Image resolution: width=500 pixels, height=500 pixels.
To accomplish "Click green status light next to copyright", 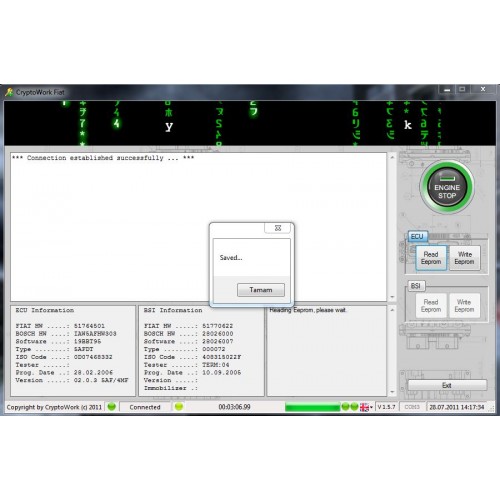I will click(x=112, y=407).
